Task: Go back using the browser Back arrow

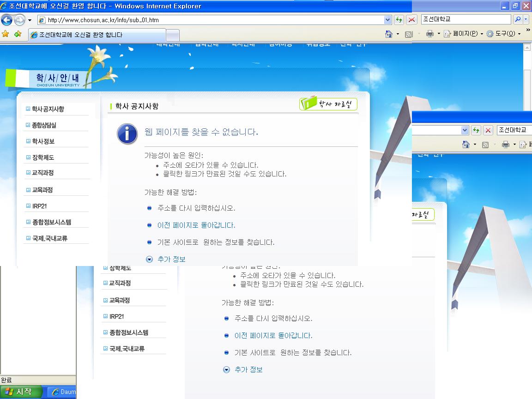Action: pyautogui.click(x=6, y=20)
